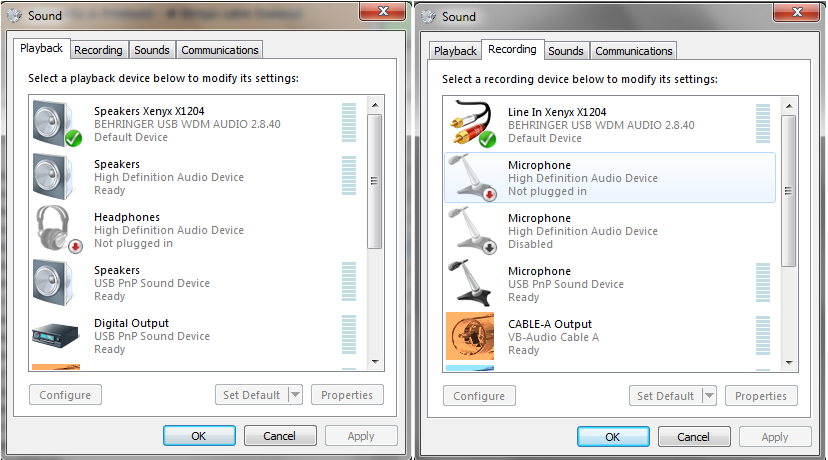Click the Disabled Microphone icon

[x=472, y=230]
